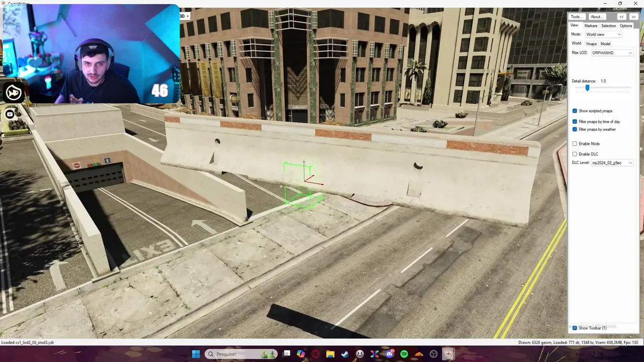Image resolution: width=644 pixels, height=362 pixels.
Task: Toggle Show Toolbar (T) checkbox
Action: 575,328
